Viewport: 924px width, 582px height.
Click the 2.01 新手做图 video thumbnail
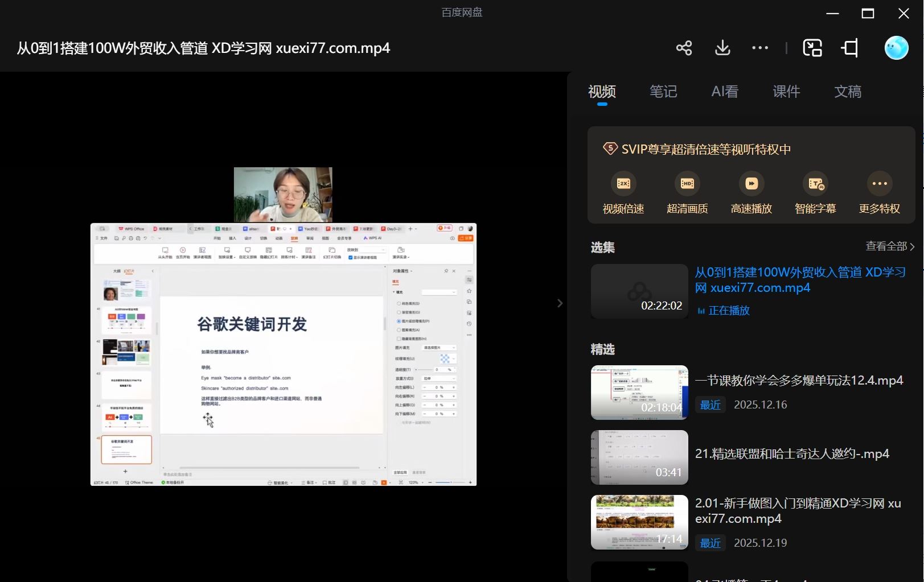(639, 522)
